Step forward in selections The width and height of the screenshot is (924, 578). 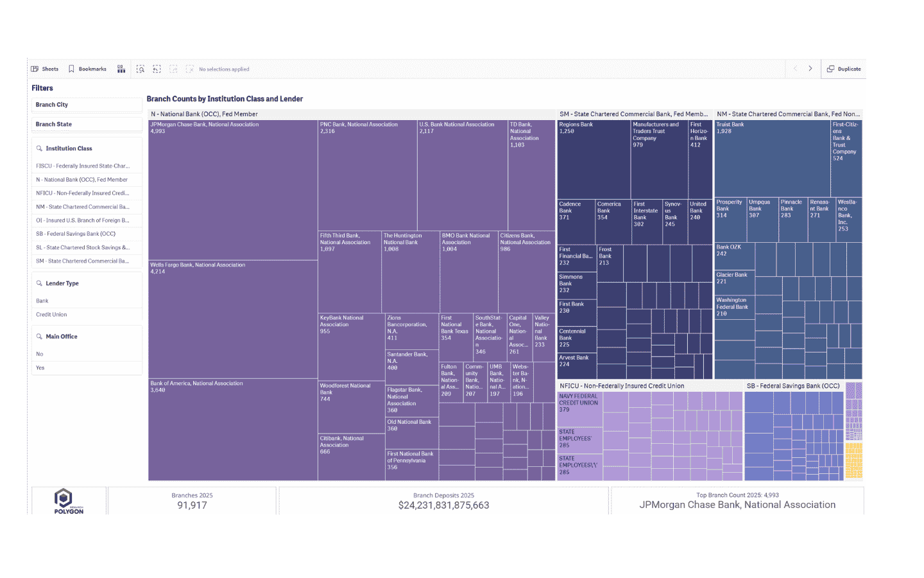[x=173, y=69]
